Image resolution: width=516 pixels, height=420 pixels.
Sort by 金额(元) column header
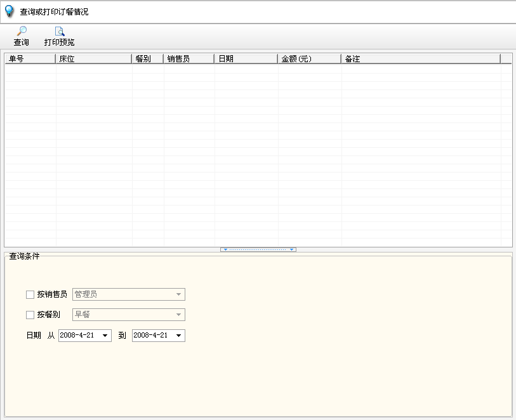pos(308,59)
